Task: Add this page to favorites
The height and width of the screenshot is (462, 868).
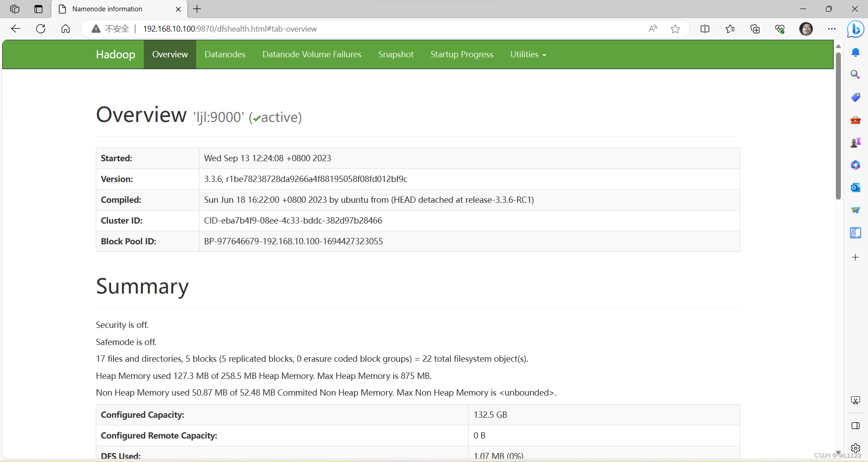Action: 675,29
